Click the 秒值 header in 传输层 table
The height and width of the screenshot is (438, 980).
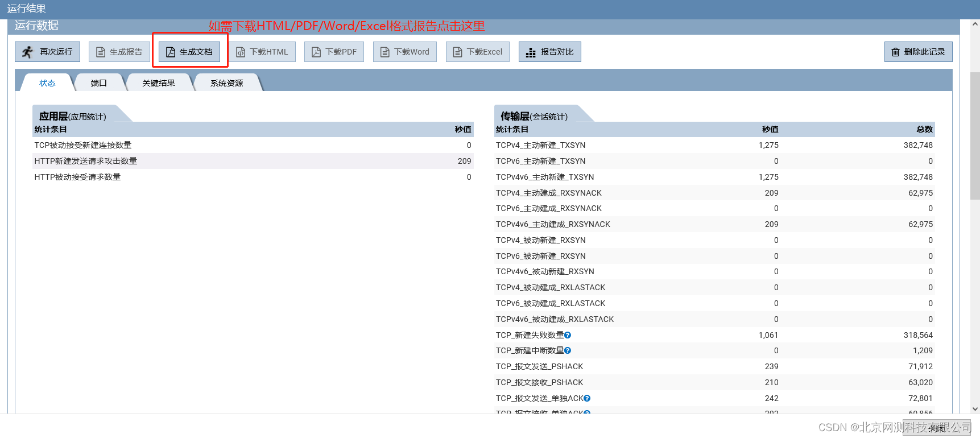coord(770,129)
